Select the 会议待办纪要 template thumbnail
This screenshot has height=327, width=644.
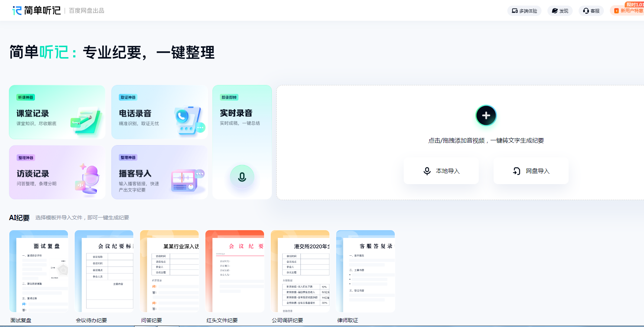(104, 271)
